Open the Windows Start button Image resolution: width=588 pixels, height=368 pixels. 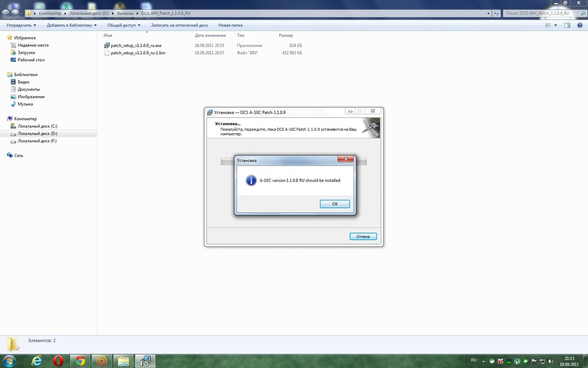(9, 362)
